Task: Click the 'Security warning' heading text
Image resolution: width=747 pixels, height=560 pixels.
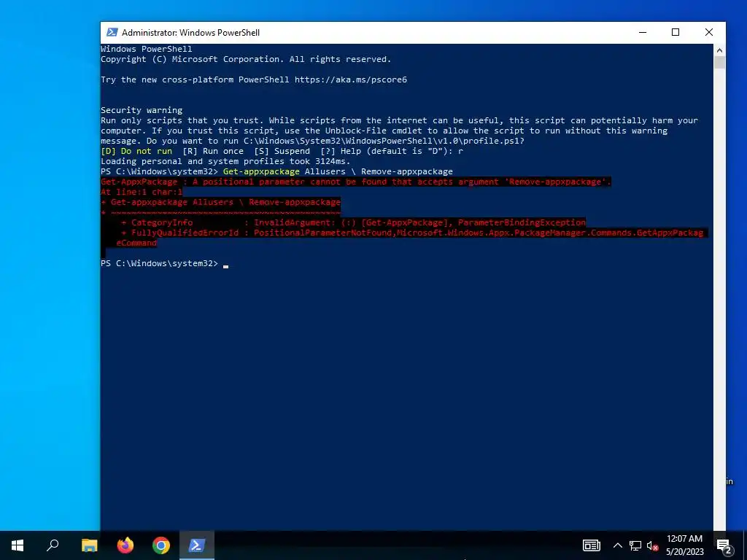Action: [x=142, y=110]
